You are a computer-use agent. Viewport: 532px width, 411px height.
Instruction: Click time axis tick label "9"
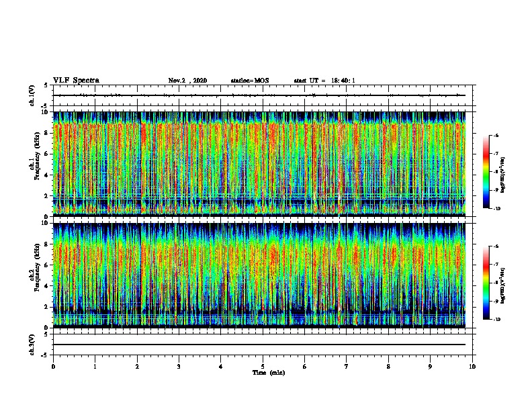pos(430,367)
